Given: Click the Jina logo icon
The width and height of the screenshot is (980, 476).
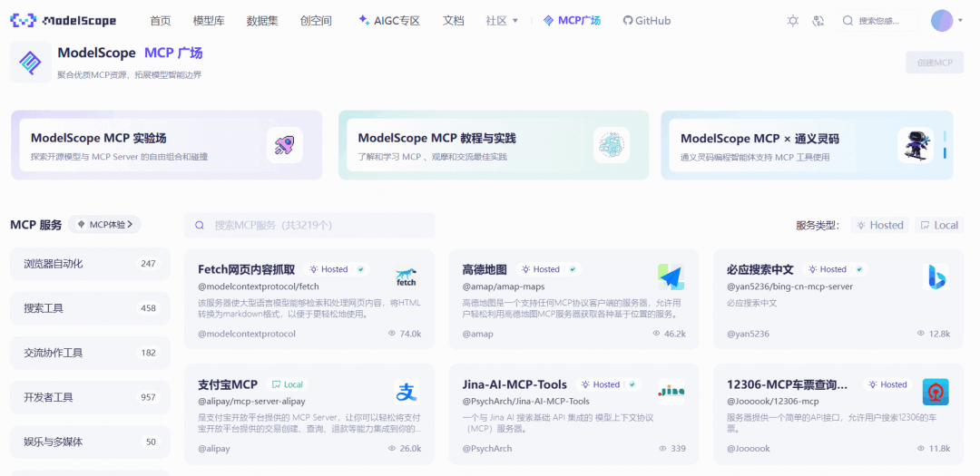Looking at the screenshot, I should (x=671, y=392).
